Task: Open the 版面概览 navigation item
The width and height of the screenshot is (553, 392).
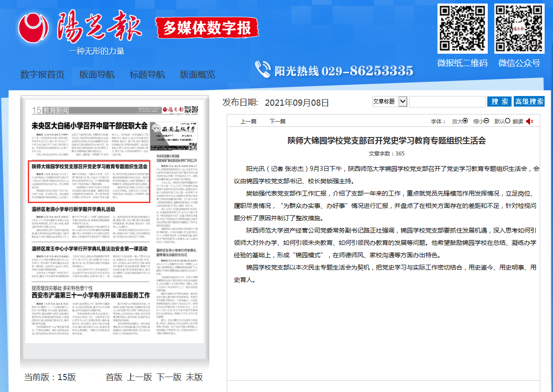Action: click(198, 74)
